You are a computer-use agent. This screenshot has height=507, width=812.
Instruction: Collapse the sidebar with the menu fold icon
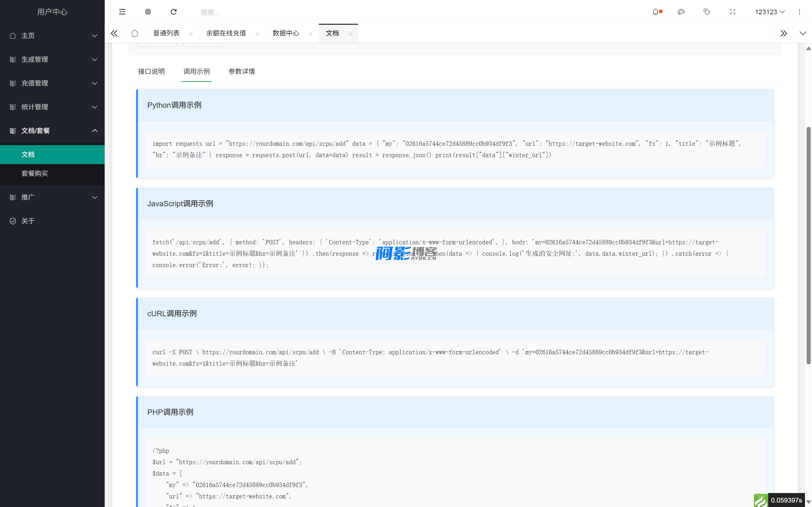122,12
